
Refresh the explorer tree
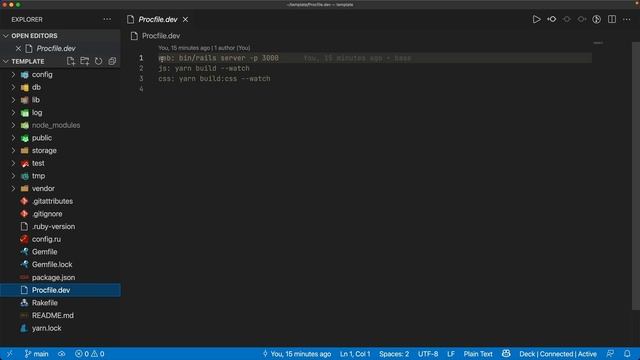[x=98, y=61]
